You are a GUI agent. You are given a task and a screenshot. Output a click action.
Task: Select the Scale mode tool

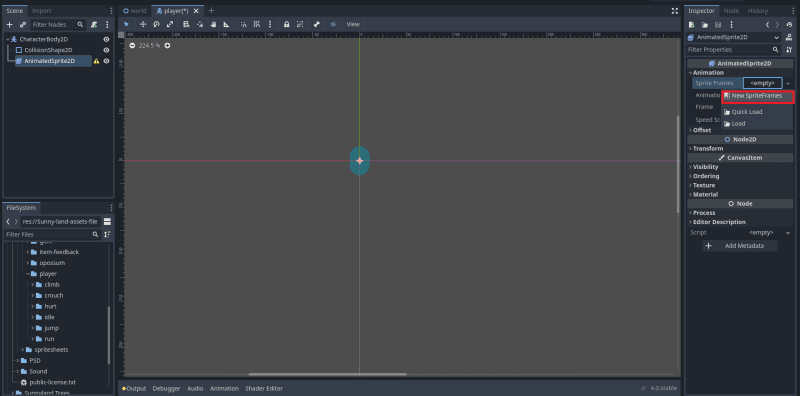coord(170,24)
